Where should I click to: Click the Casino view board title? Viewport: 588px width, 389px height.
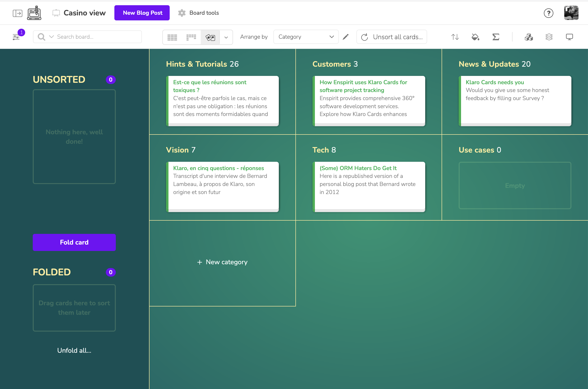[x=85, y=13]
